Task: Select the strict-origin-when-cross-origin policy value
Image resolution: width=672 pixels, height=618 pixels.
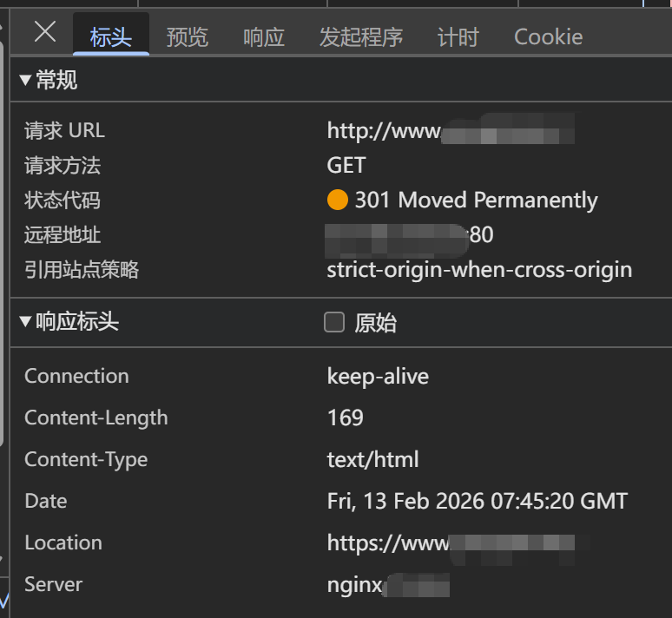Action: tap(479, 270)
